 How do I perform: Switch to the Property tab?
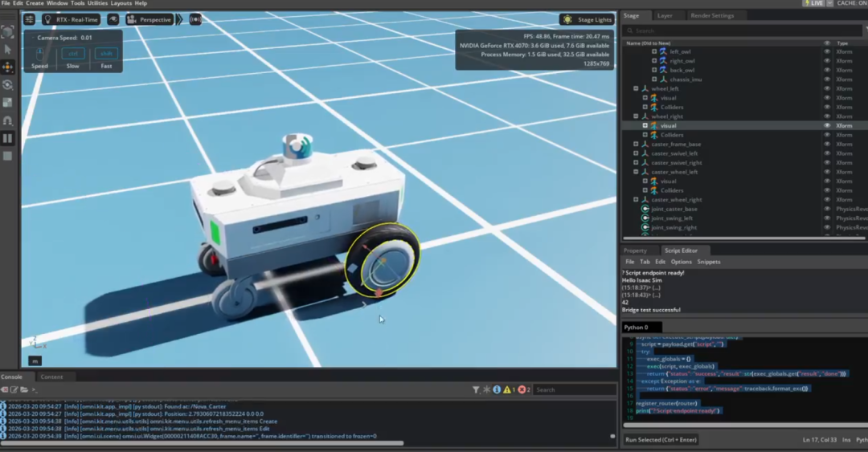click(x=635, y=250)
